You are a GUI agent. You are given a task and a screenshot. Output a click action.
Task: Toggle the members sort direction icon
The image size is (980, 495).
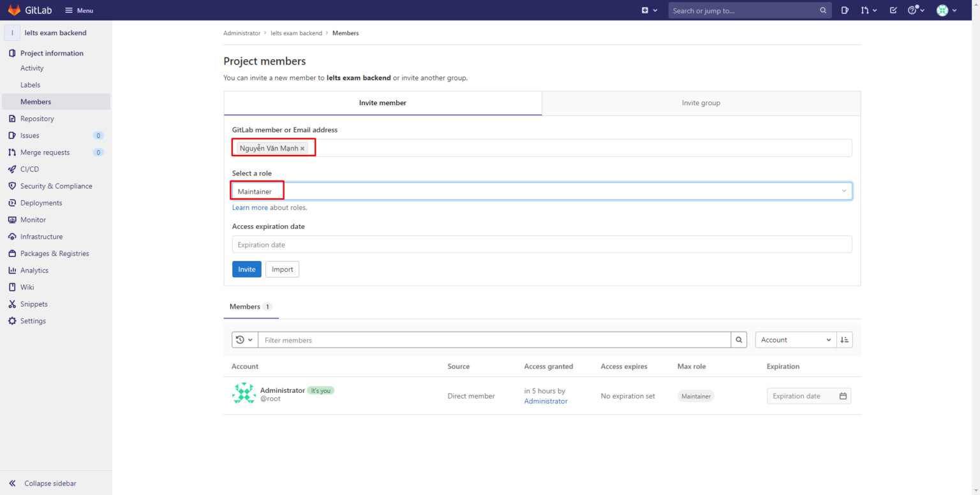tap(844, 340)
